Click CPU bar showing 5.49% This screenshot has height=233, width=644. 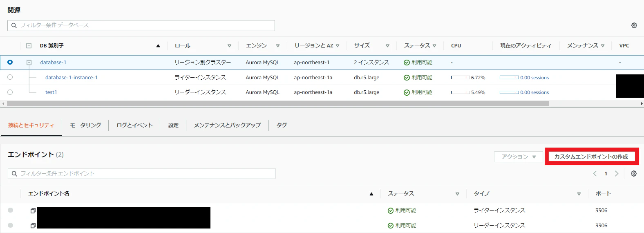click(460, 92)
